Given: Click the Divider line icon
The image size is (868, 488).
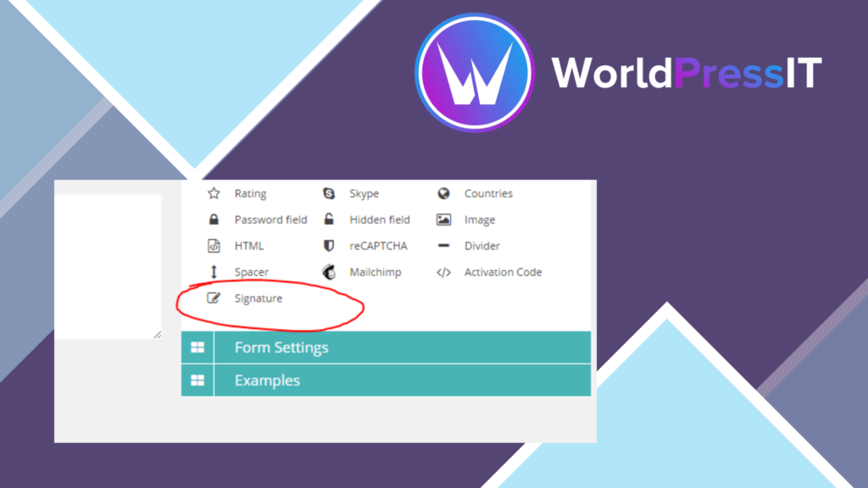Looking at the screenshot, I should tap(443, 245).
